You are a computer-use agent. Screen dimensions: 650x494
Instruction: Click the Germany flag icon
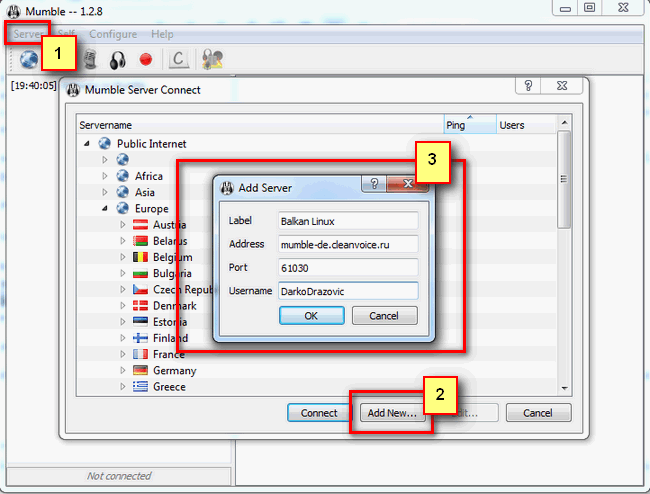tap(140, 370)
